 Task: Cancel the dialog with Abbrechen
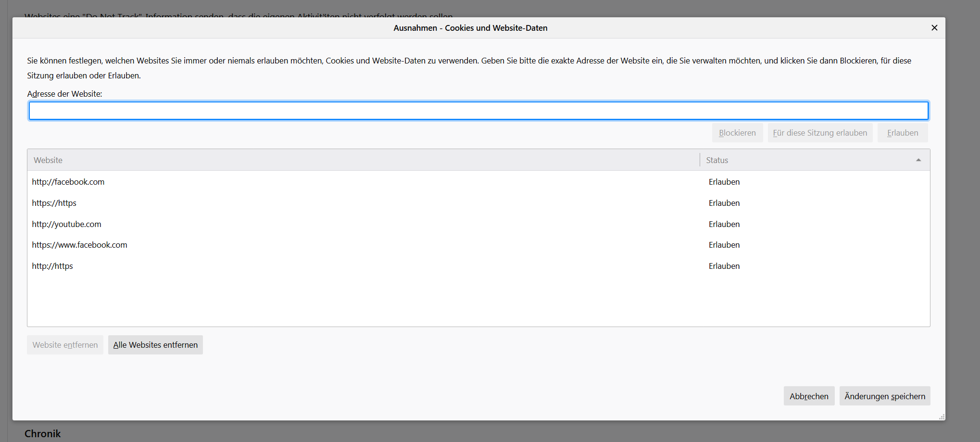coord(809,396)
